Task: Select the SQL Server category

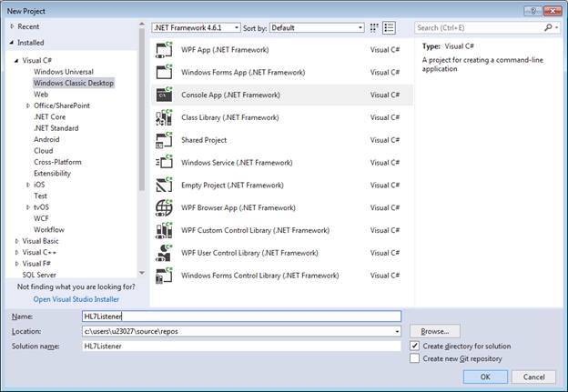Action: point(39,275)
